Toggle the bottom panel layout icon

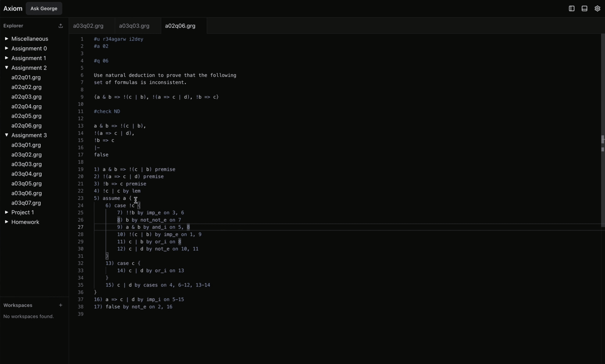coord(584,9)
